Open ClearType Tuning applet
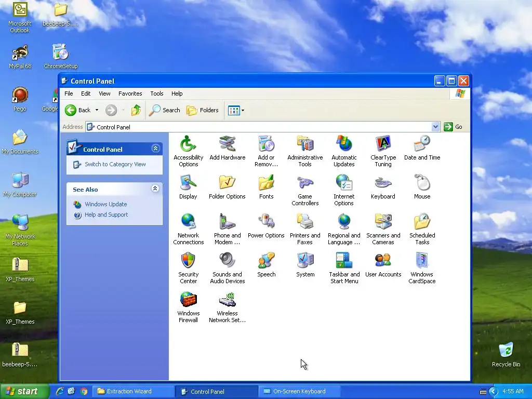The image size is (532, 399). [383, 151]
